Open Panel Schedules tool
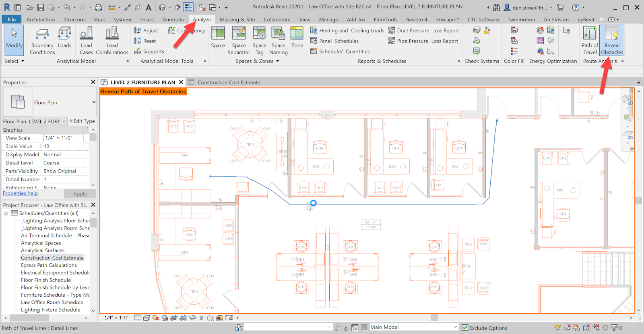 pyautogui.click(x=334, y=41)
